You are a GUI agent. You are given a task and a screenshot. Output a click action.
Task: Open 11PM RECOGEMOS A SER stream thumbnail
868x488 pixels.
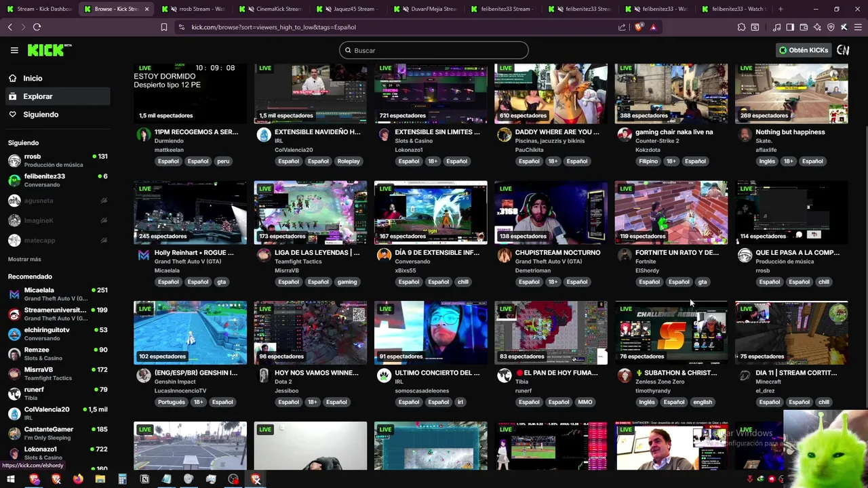(191, 94)
